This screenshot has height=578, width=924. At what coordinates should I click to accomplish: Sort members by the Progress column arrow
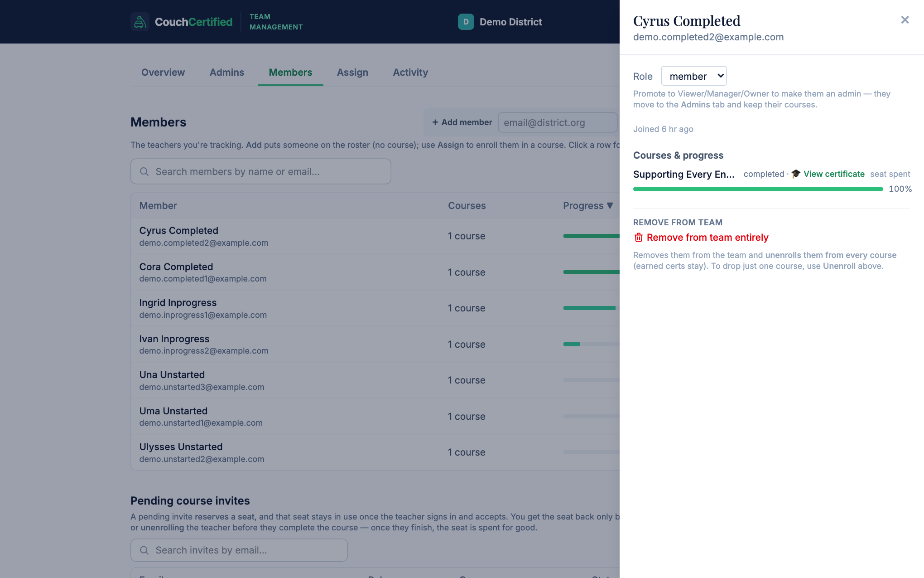[x=610, y=206]
